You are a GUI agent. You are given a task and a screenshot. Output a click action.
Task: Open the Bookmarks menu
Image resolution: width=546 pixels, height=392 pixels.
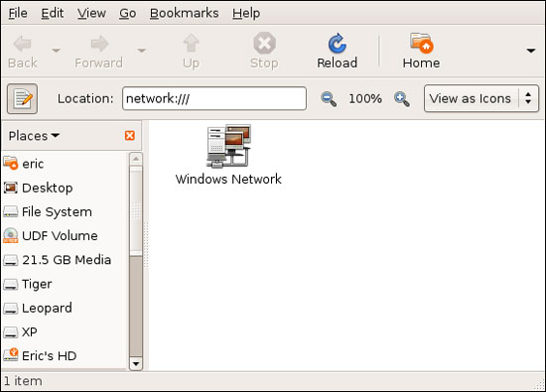coord(185,13)
